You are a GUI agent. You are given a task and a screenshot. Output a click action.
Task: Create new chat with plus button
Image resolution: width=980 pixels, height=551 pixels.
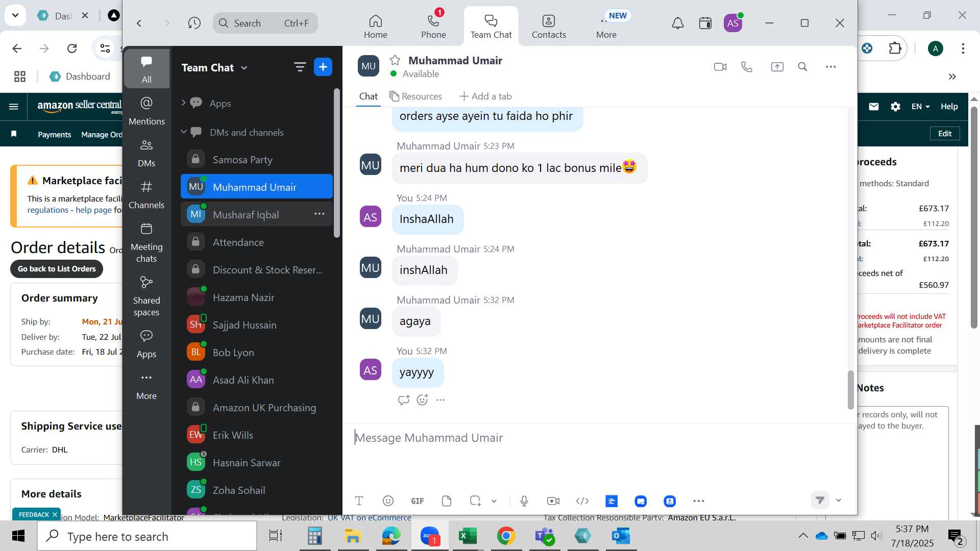tap(323, 67)
